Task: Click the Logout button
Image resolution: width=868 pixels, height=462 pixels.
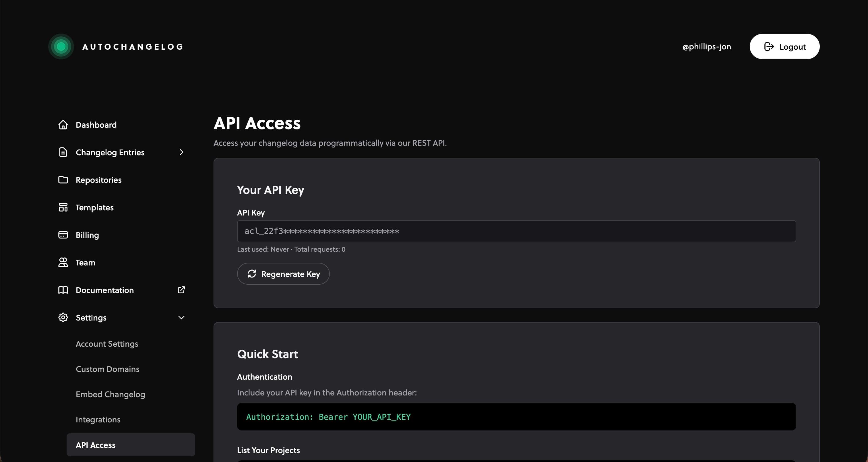Action: [784, 46]
